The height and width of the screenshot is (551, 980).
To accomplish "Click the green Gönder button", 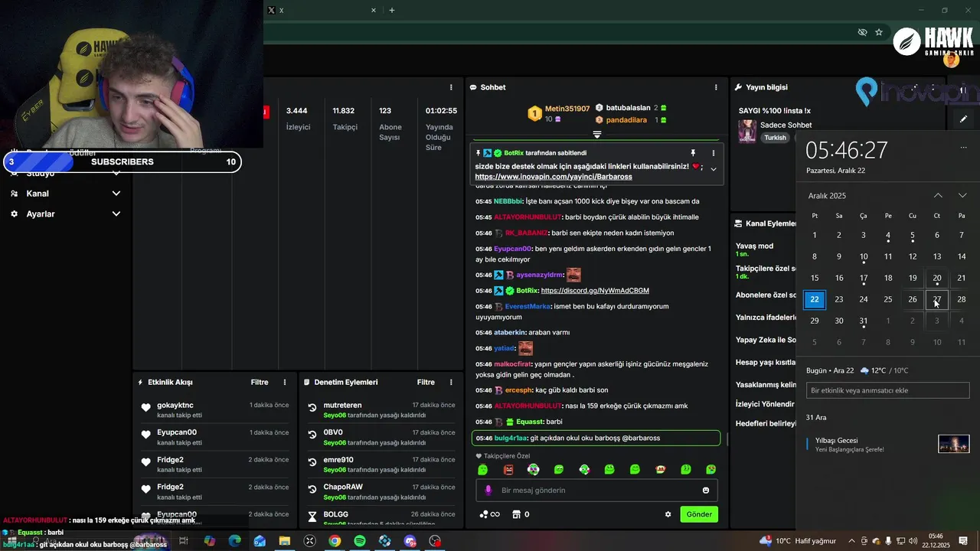I will coord(699,514).
